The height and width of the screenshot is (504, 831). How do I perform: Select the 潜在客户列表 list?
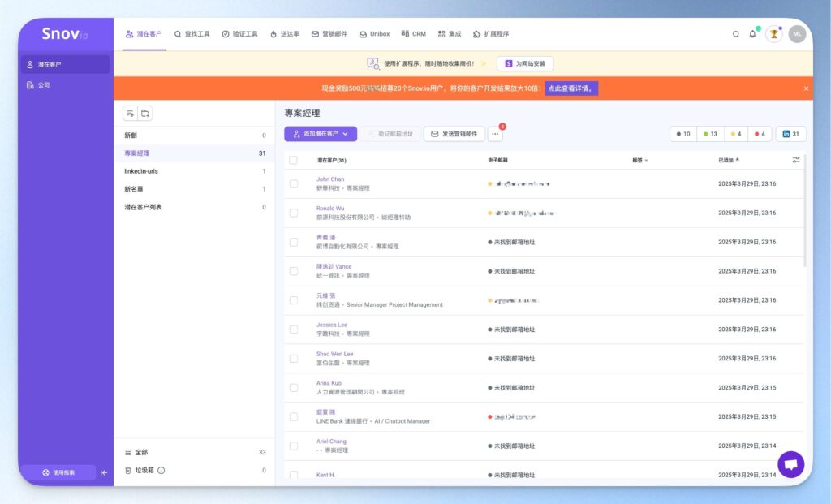pyautogui.click(x=195, y=207)
